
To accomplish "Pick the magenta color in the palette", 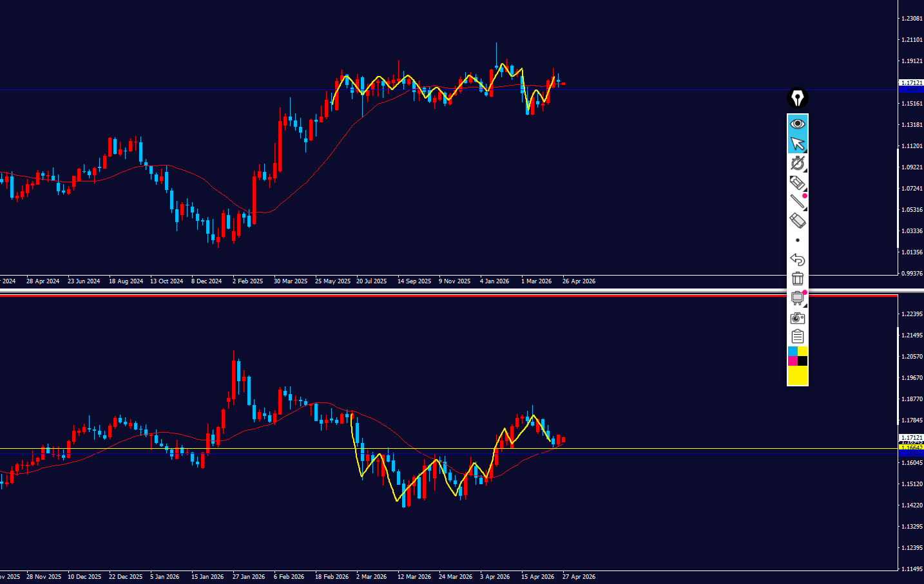I will pos(793,361).
